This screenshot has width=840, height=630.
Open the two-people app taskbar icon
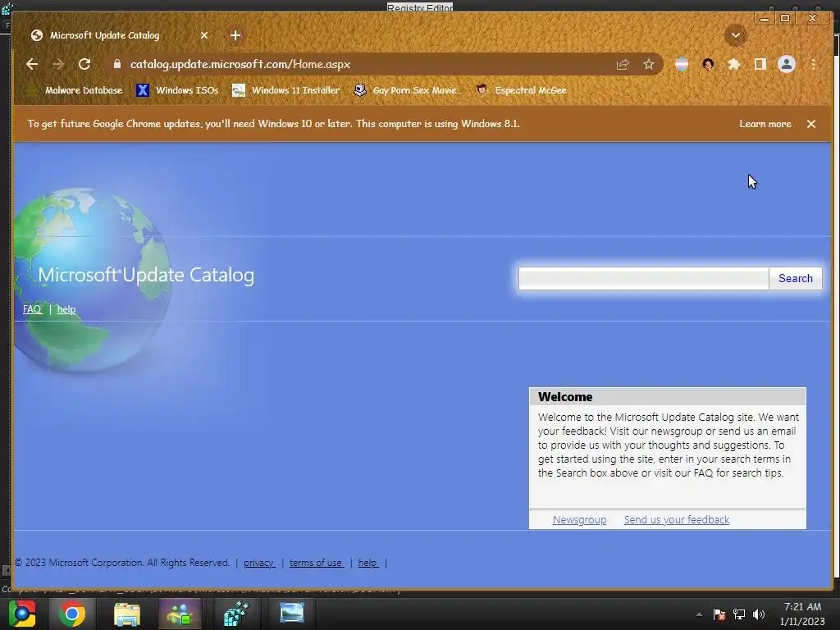180,614
